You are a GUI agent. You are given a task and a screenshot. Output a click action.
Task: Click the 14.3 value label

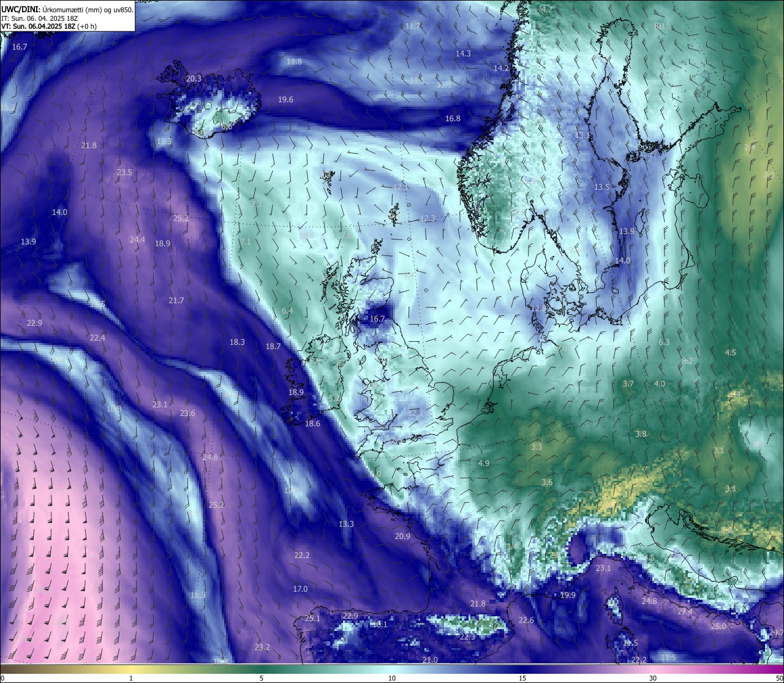tap(463, 53)
